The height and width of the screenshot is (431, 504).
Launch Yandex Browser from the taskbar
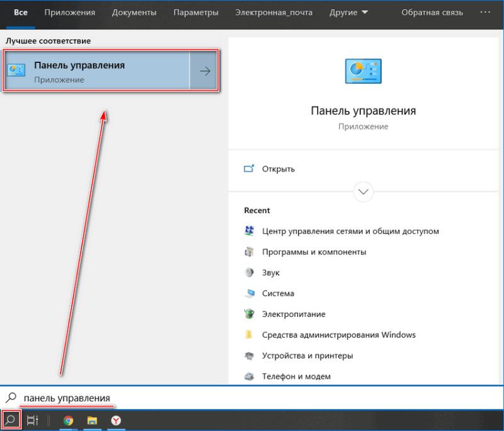point(116,420)
